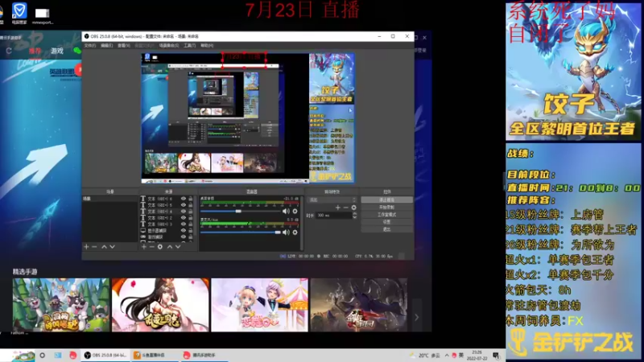Viewport: 644px width, 362px height.
Task: Click next arrow in featured mobile games row
Action: click(416, 317)
